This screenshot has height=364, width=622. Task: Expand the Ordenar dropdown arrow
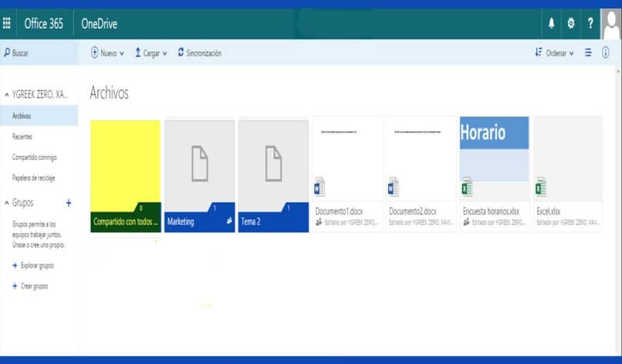[572, 53]
